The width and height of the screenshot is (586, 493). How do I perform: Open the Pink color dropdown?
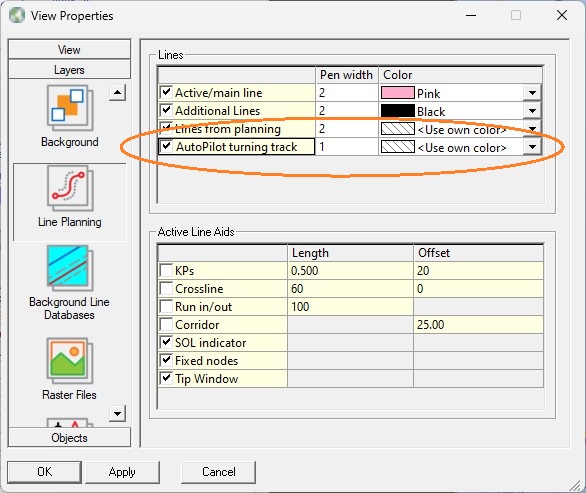[532, 93]
